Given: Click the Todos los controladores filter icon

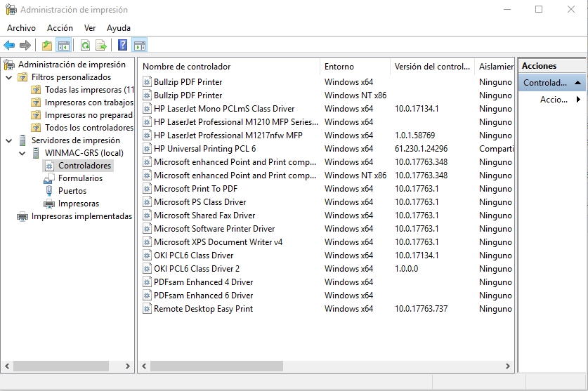Looking at the screenshot, I should coord(36,128).
